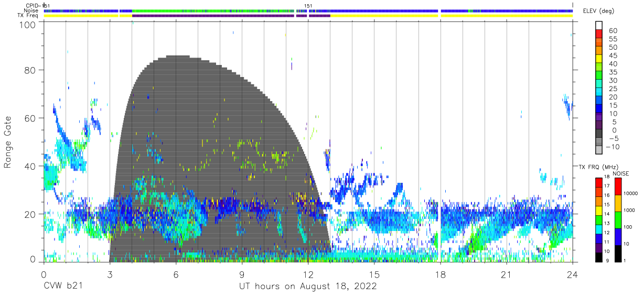Click the '9' label on the TX FRQ scale
The width and height of the screenshot is (644, 297).
606,261
